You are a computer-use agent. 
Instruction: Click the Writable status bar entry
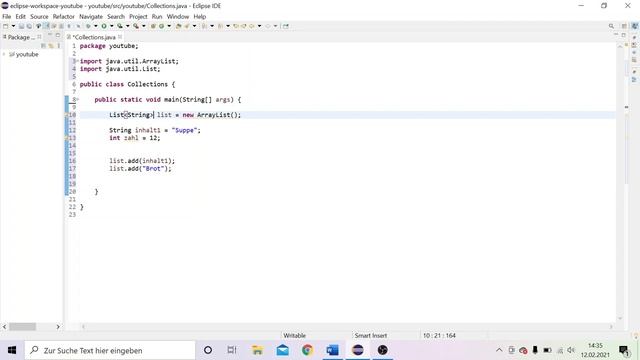pos(294,336)
